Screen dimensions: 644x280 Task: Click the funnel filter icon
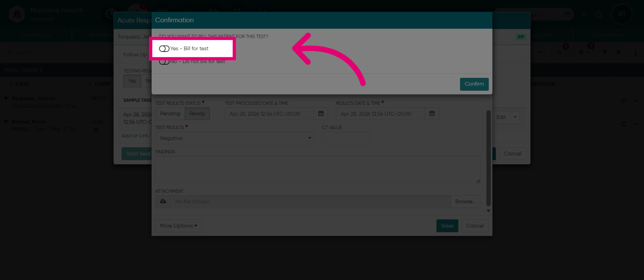click(605, 52)
